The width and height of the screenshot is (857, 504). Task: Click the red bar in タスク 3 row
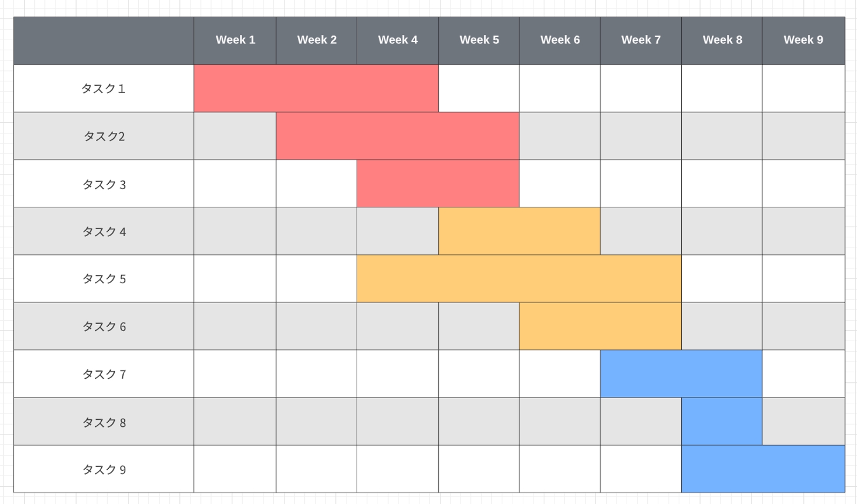click(x=438, y=184)
